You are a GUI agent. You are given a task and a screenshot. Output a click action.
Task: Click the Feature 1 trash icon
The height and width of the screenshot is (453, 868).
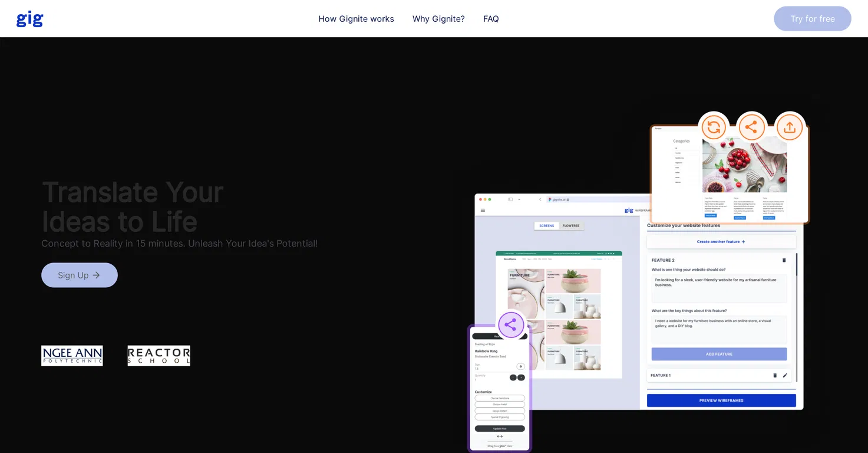[775, 375]
